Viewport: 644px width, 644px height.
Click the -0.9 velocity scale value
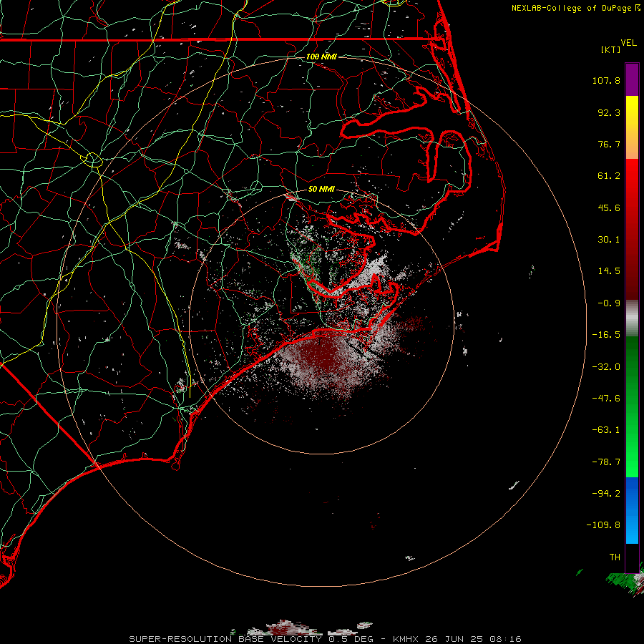[609, 303]
